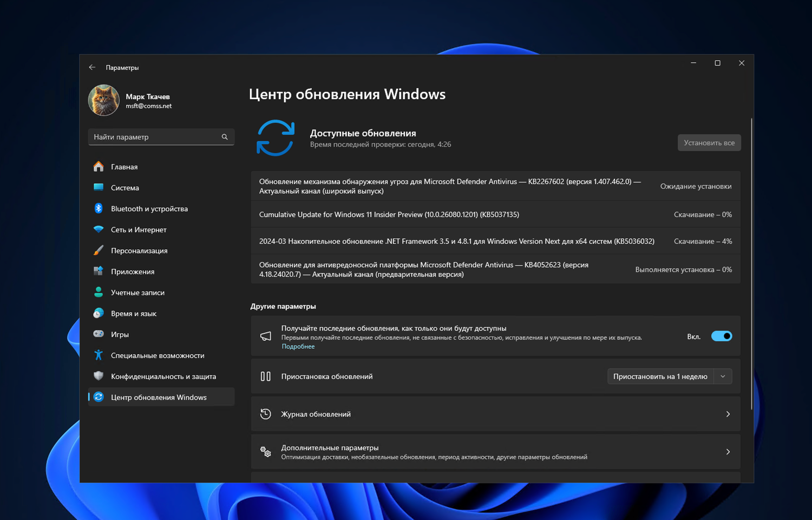The height and width of the screenshot is (520, 812).
Task: Click the Система monitor icon
Action: [x=99, y=187]
